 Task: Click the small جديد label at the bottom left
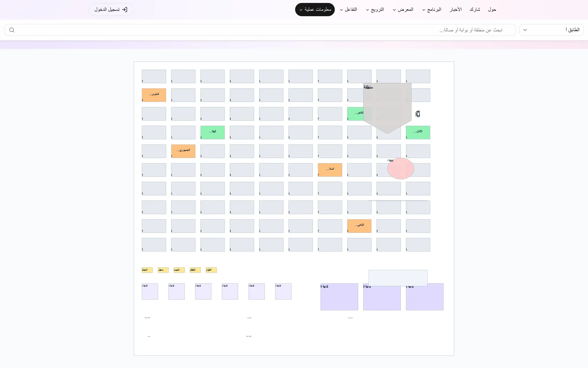tap(149, 336)
